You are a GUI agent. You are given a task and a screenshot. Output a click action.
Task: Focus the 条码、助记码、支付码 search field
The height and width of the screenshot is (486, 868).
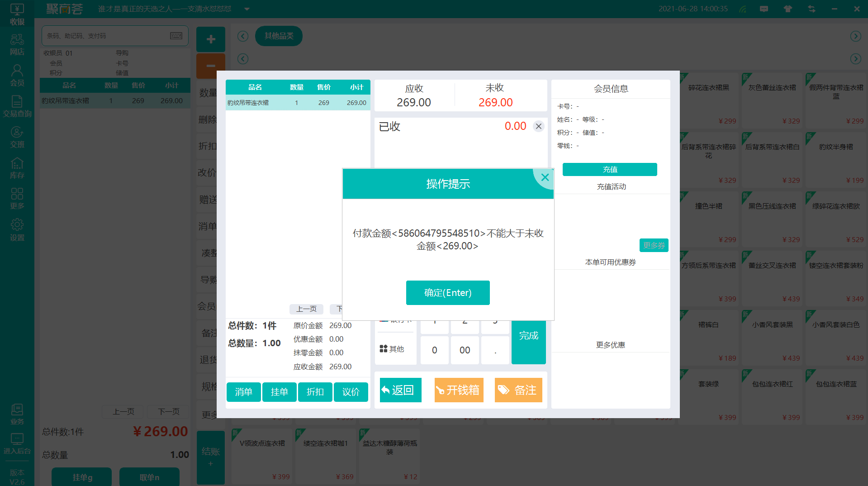115,36
